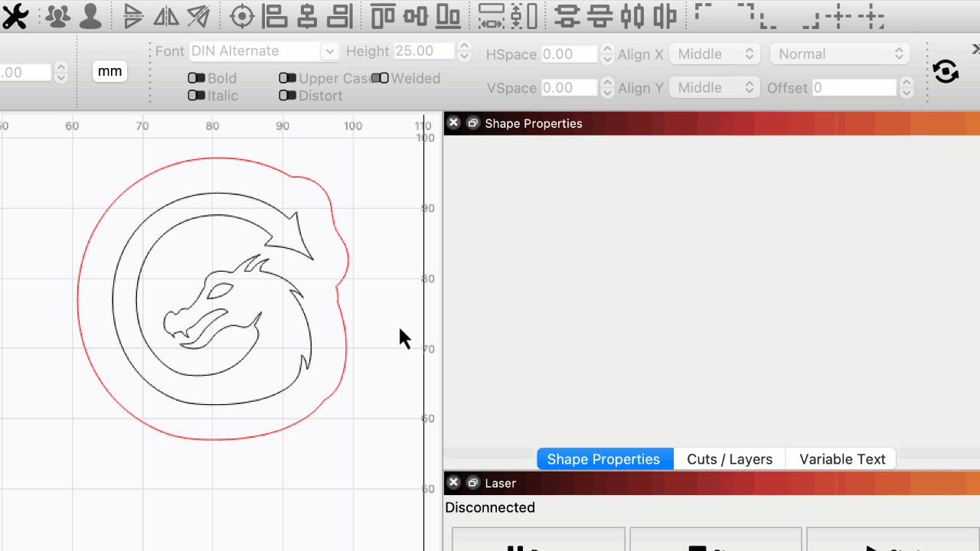Click the Align Centers target icon

242,15
